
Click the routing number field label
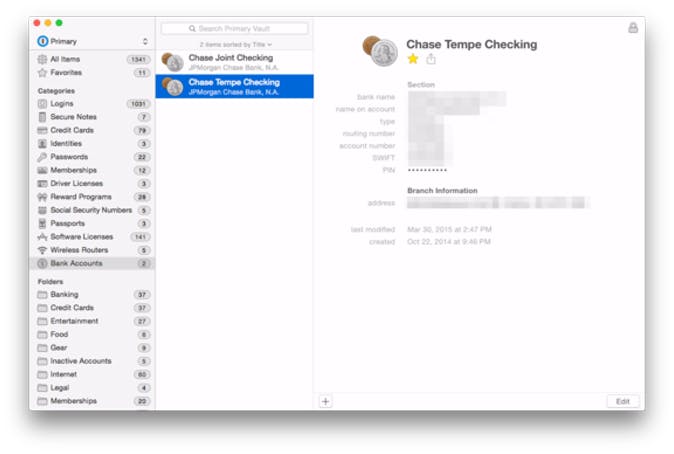pos(368,134)
